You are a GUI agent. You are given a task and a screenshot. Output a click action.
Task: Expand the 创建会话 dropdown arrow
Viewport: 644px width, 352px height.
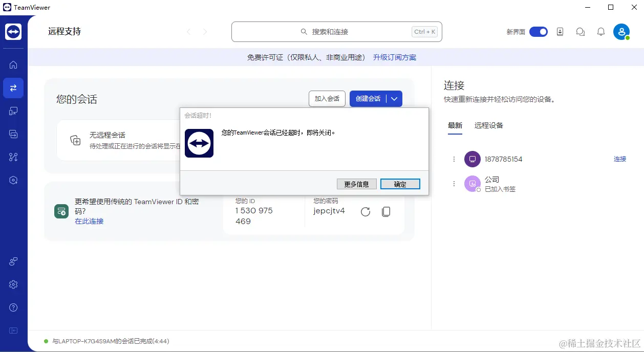tap(394, 99)
